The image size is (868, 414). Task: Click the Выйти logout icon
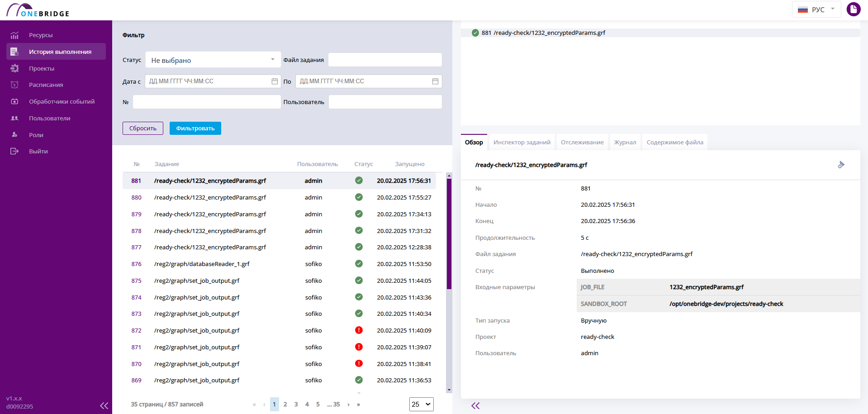(x=14, y=152)
